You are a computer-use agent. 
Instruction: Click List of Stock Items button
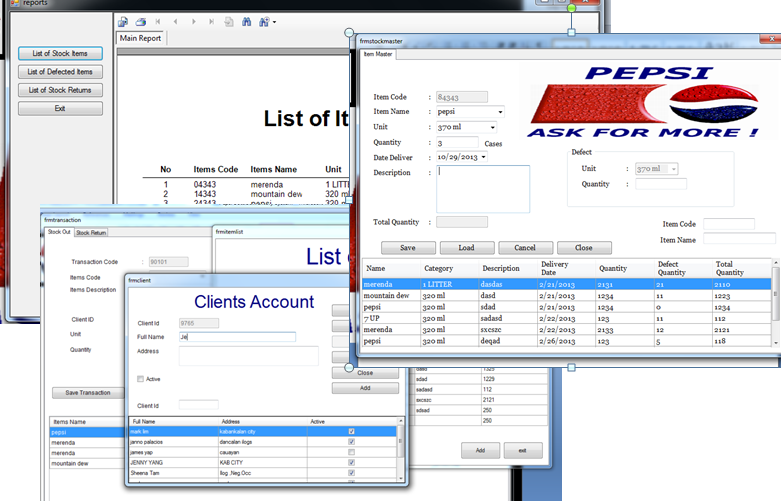click(x=60, y=53)
